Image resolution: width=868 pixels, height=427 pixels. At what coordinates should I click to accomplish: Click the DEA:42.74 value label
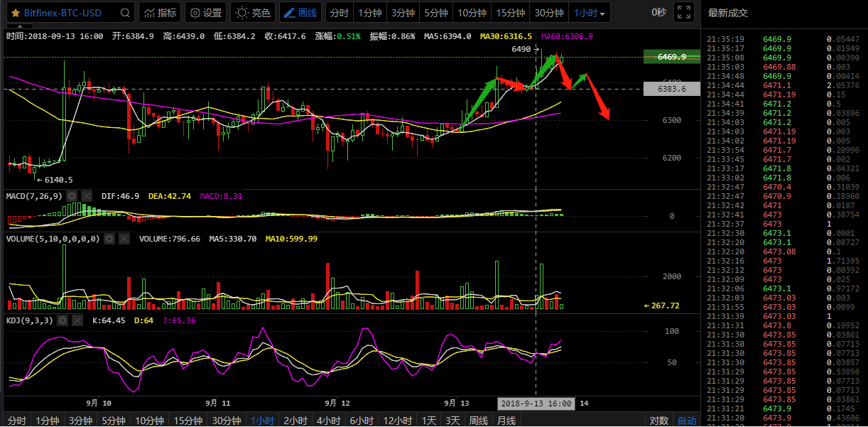click(x=169, y=196)
